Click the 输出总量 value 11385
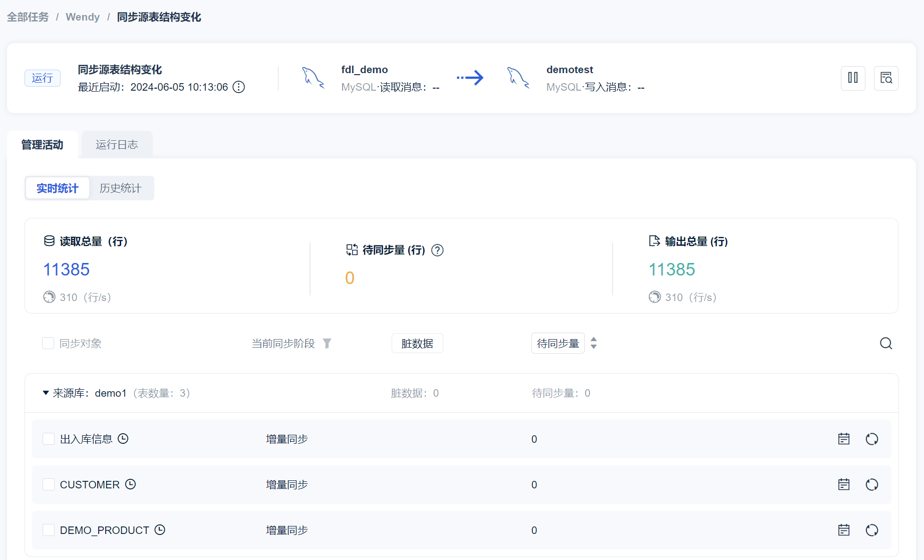The height and width of the screenshot is (560, 924). 672,269
